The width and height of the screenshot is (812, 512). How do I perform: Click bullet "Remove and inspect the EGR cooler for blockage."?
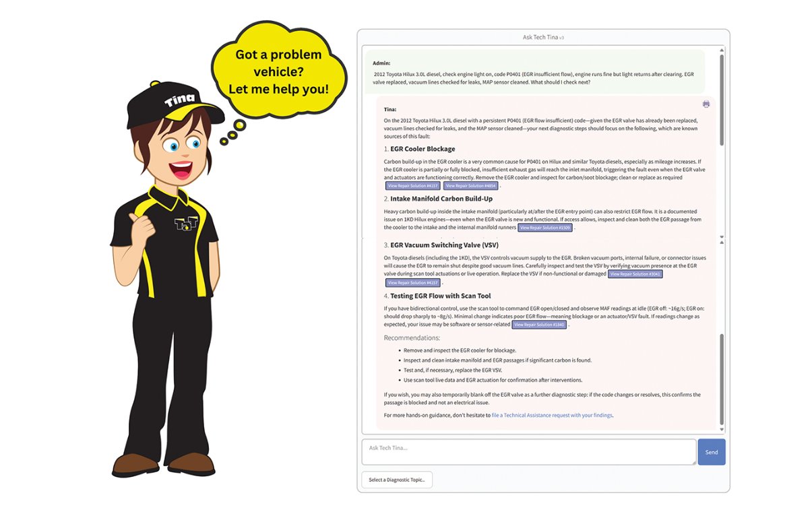tap(460, 350)
